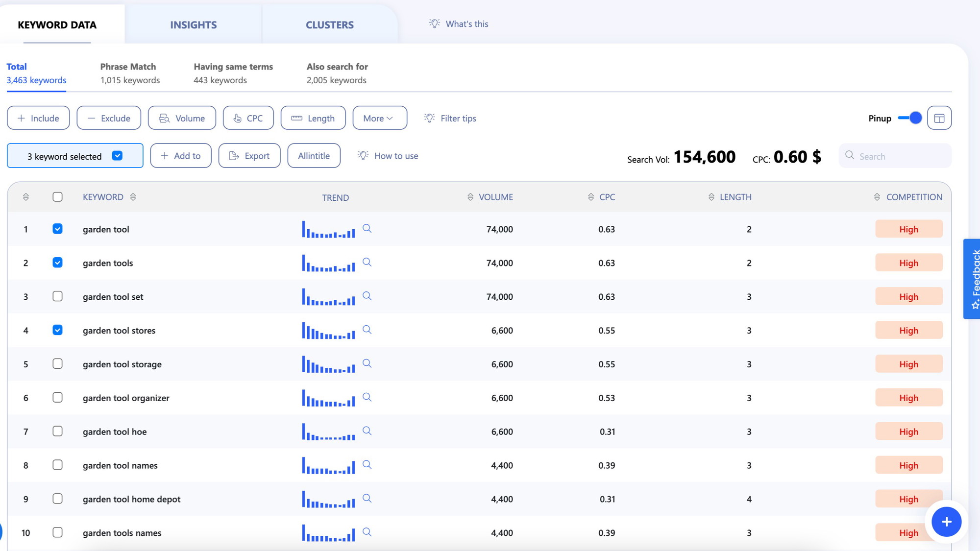Screen dimensions: 980x551
Task: Sort the table by COMPETITION
Action: (x=877, y=197)
